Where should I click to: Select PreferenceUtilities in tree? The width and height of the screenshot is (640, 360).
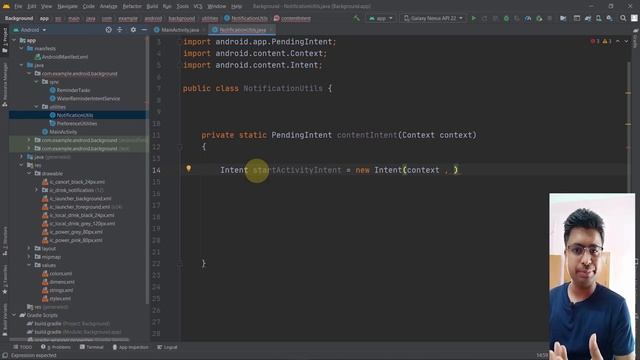pyautogui.click(x=77, y=124)
